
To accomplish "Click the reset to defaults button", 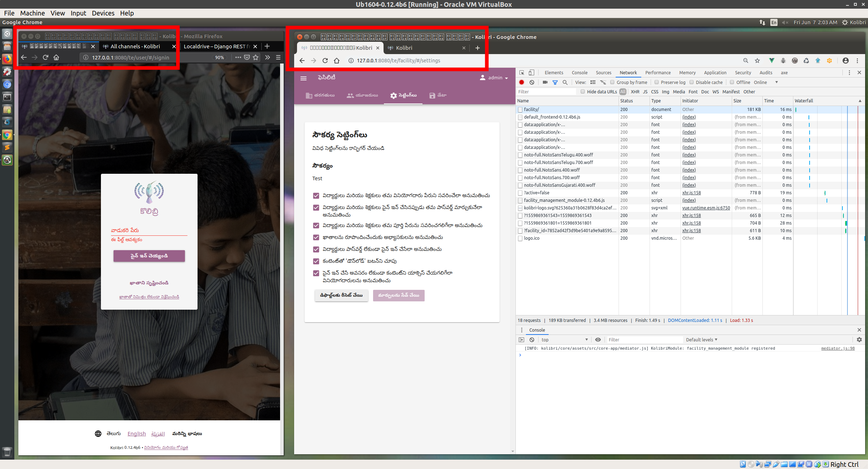I will pyautogui.click(x=341, y=295).
